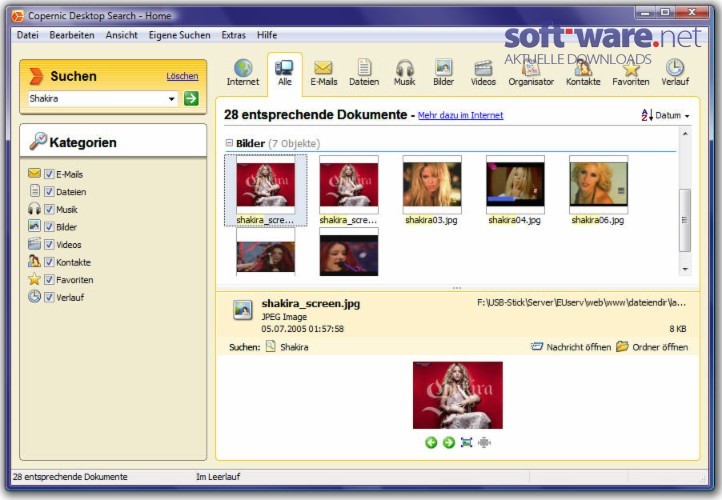Click the grayed actual-size preview icon
The width and height of the screenshot is (722, 500).
[x=484, y=442]
